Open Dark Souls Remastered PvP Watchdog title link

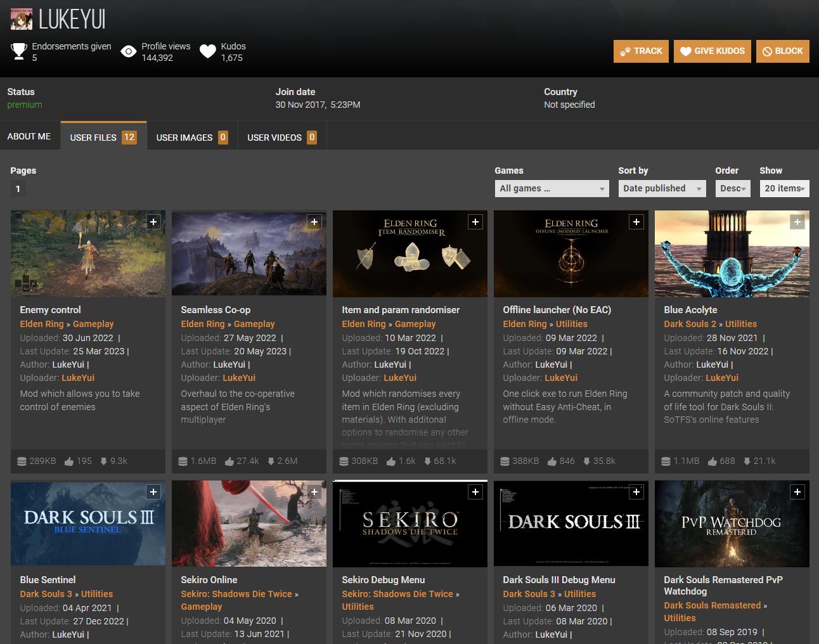[723, 586]
